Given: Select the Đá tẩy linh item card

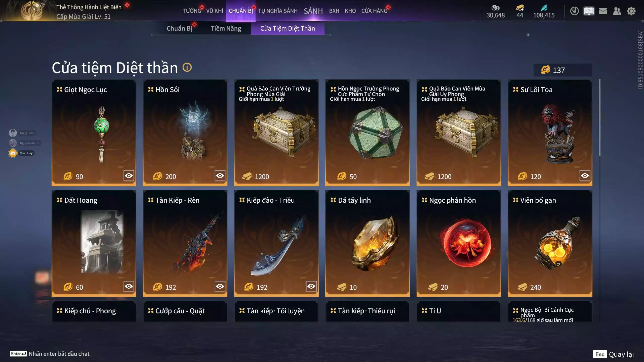Looking at the screenshot, I should (367, 243).
